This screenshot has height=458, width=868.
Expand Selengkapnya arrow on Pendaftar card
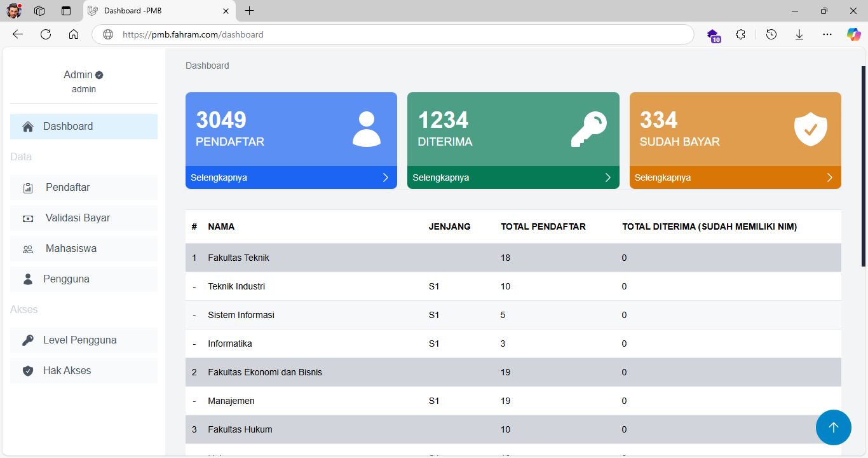385,177
